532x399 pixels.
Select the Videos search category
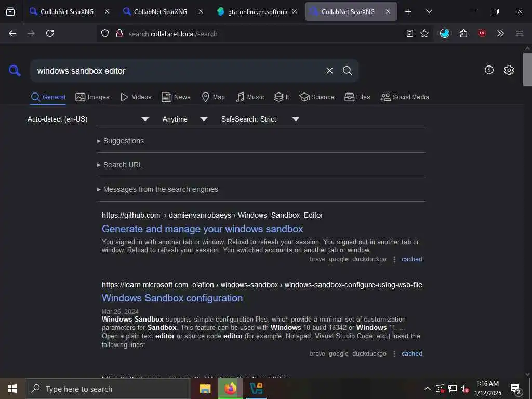136,97
